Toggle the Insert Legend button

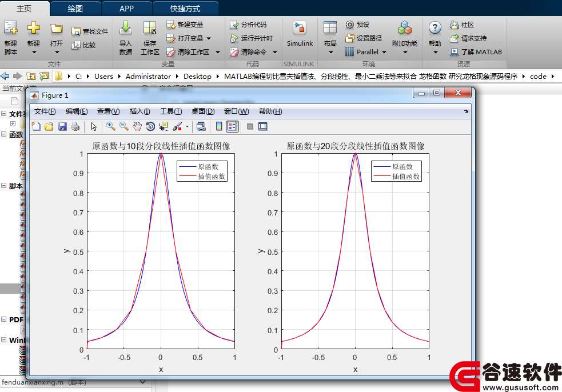coord(232,126)
